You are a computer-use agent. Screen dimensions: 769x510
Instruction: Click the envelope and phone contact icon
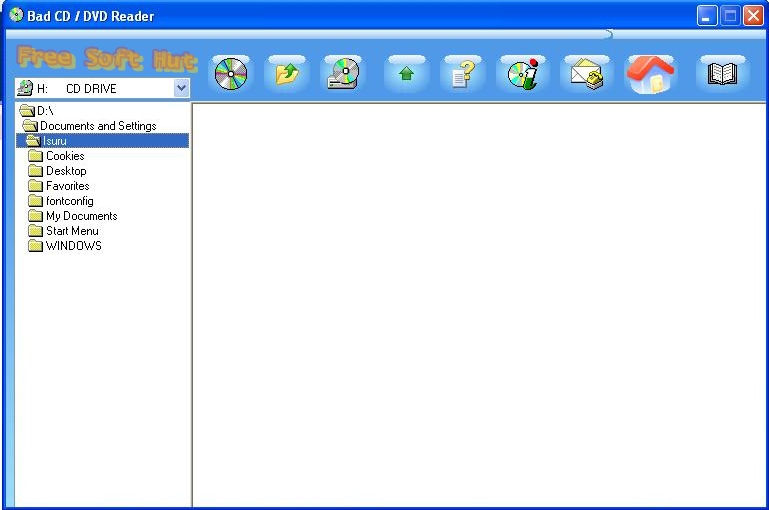(587, 74)
